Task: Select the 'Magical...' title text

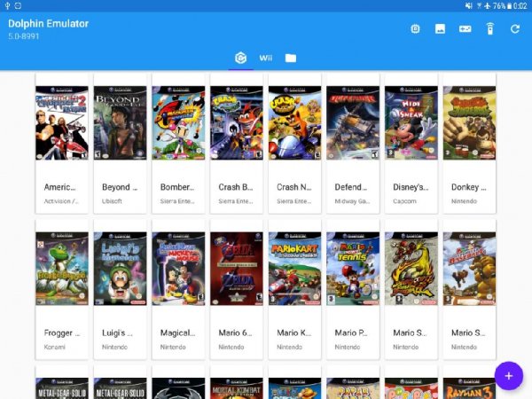Action: point(178,332)
